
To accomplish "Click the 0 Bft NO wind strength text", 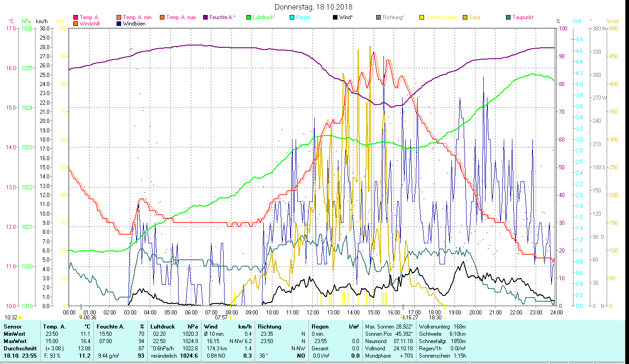I will pyautogui.click(x=215, y=355).
